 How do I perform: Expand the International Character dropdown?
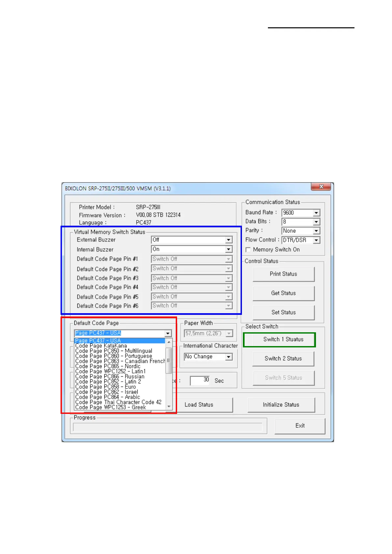(208, 357)
